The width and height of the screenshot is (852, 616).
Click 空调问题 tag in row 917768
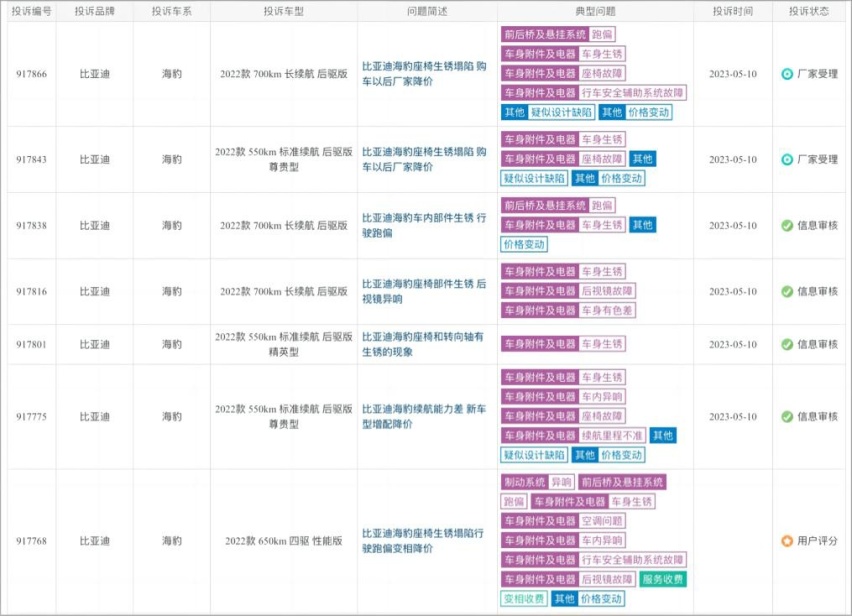(602, 521)
